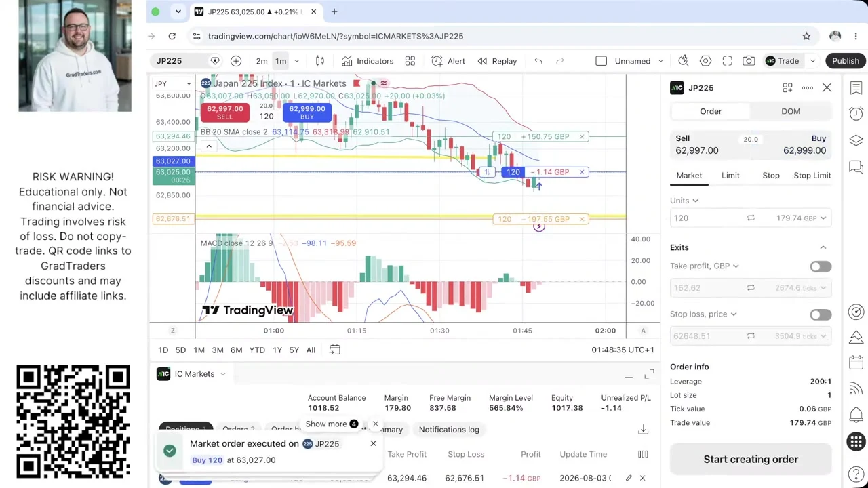The width and height of the screenshot is (868, 488).
Task: Open the Pine mountain sidebar icon
Action: pos(856,337)
